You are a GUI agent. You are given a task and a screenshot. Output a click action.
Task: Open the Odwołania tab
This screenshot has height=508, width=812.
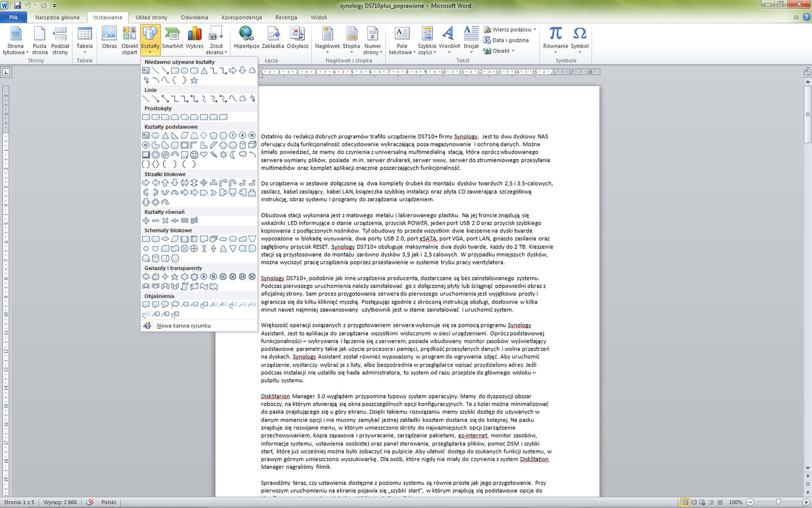194,17
